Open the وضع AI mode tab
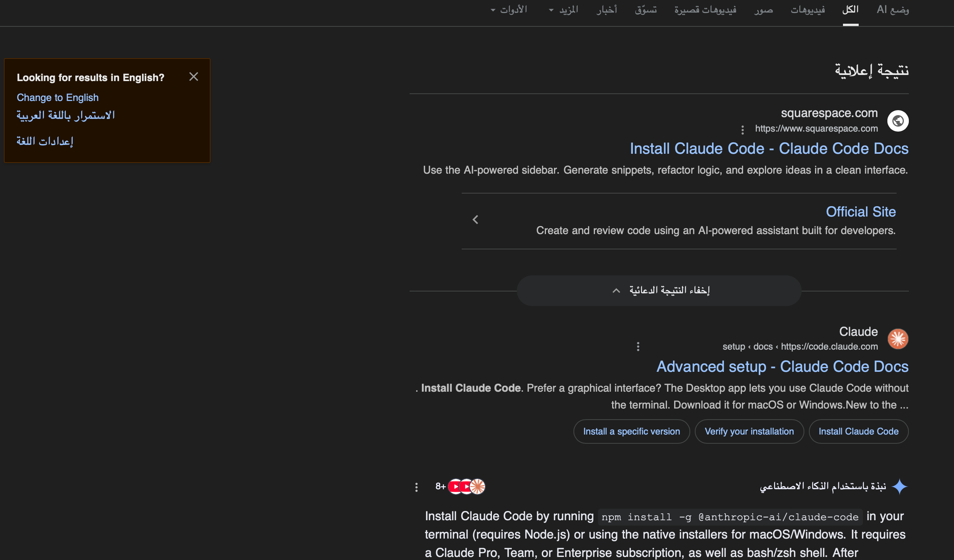 tap(892, 10)
